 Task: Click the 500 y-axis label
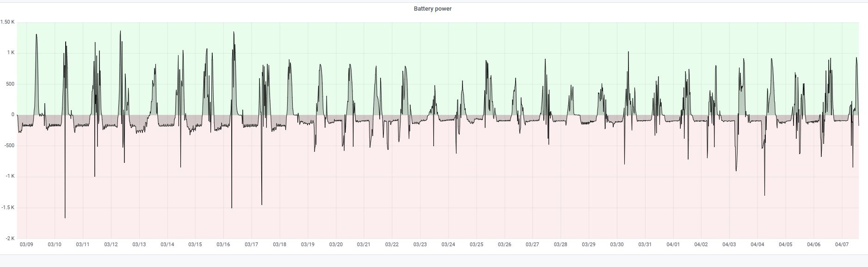pos(10,84)
